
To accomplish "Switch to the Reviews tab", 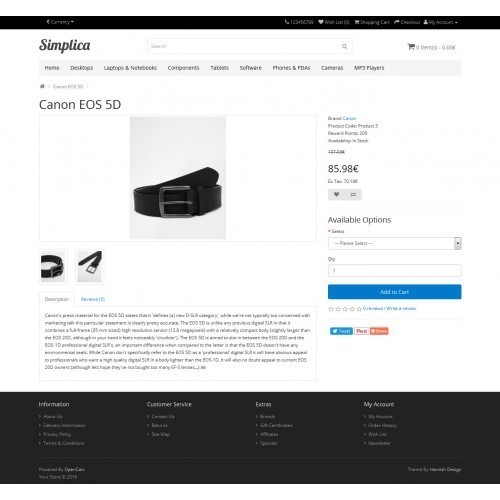I will click(93, 299).
